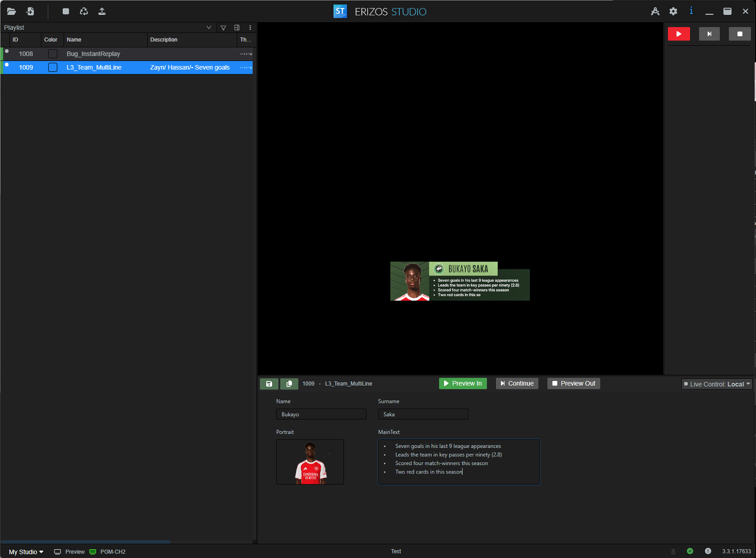Select the Bug_InstantReplay playlist row
The width and height of the screenshot is (756, 558).
(93, 54)
